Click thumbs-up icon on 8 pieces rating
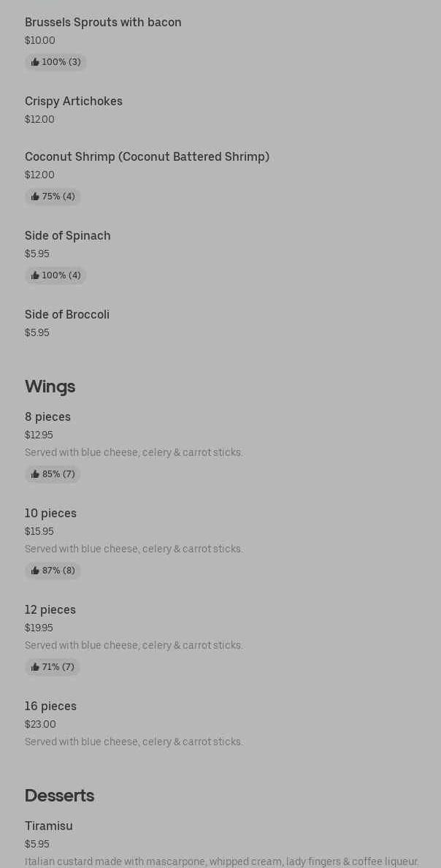 click(35, 475)
